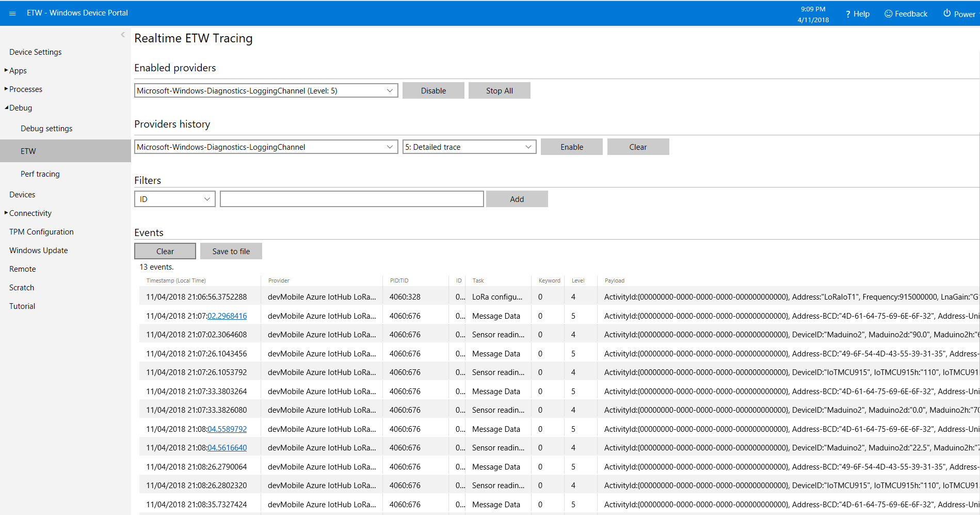Open Device Settings page
Screen dimensions: 980x515
tap(35, 52)
